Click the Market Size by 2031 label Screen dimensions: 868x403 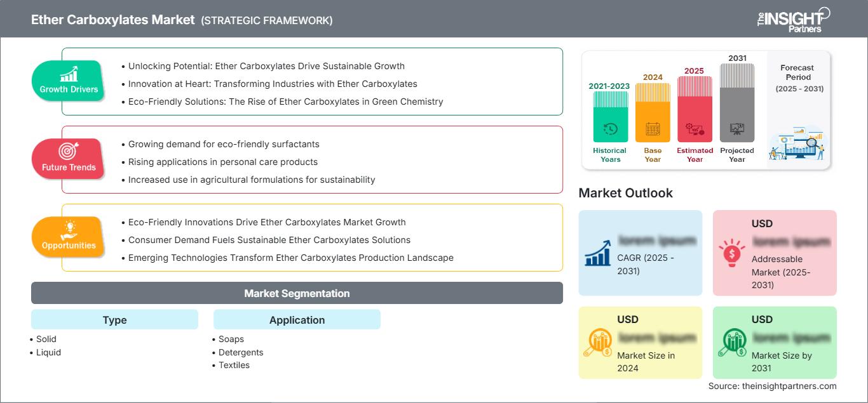click(x=782, y=362)
